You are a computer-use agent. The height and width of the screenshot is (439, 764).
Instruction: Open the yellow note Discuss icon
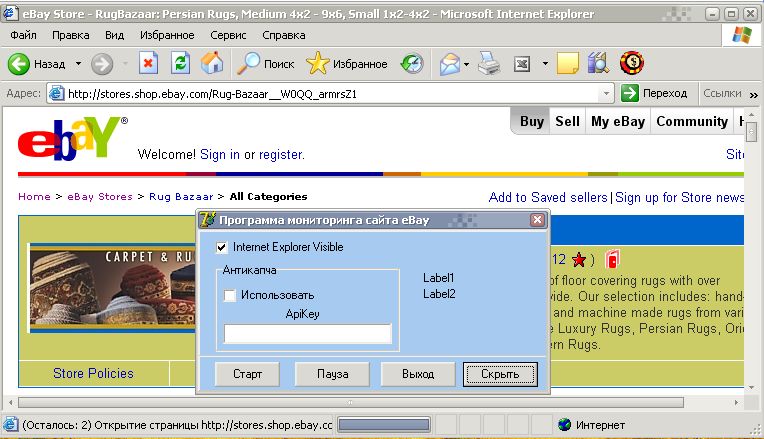568,63
